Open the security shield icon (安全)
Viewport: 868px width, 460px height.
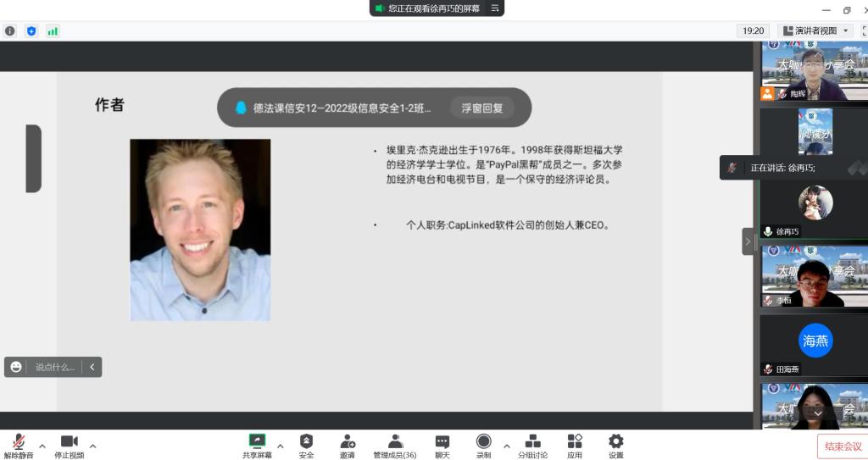click(306, 442)
